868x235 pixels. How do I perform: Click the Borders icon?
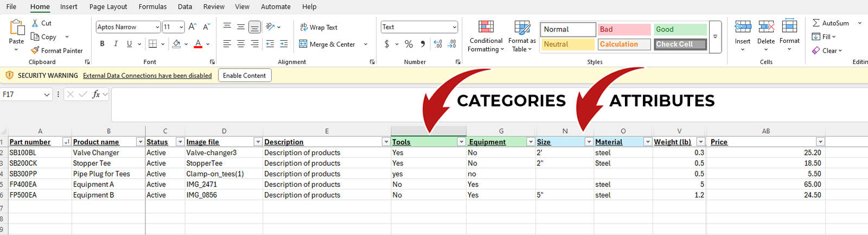[152, 44]
